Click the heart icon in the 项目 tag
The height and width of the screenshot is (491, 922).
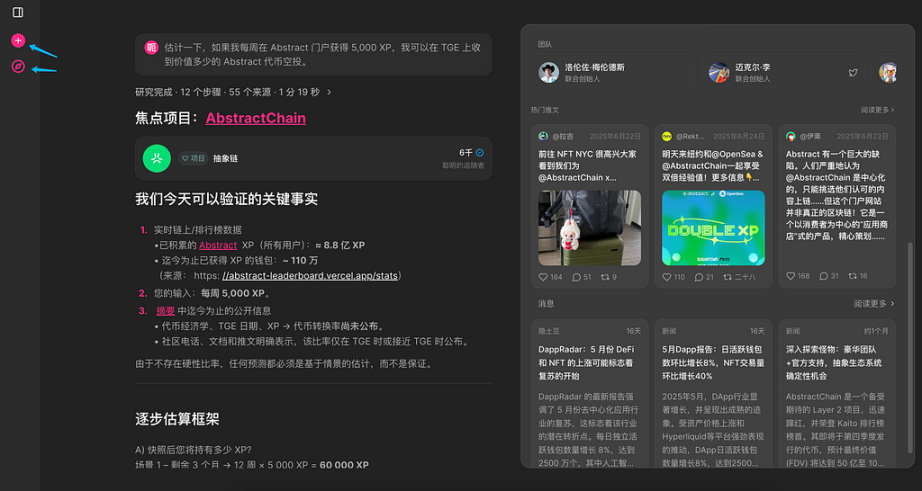point(185,158)
